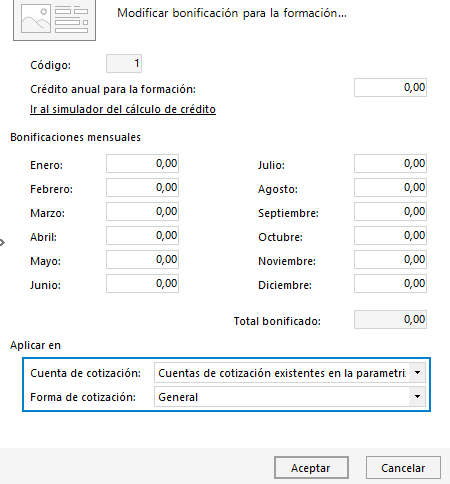Select the Diciembre bonus amount field

pyautogui.click(x=390, y=283)
